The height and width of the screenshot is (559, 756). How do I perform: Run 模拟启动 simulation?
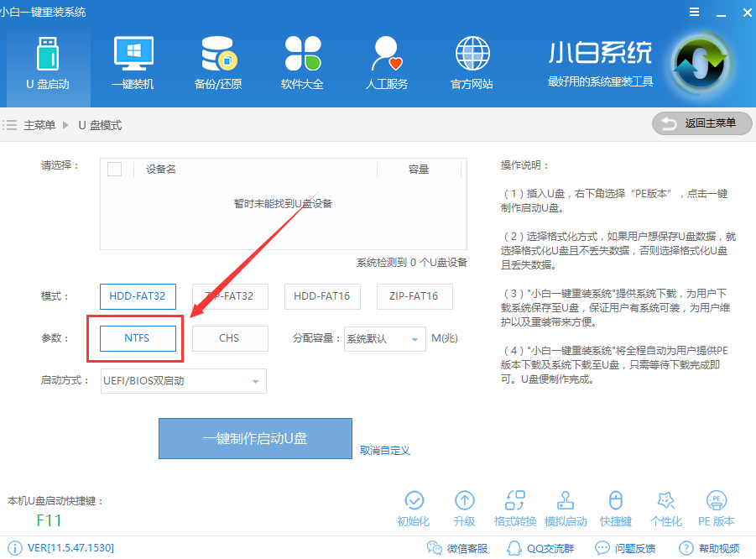(565, 508)
